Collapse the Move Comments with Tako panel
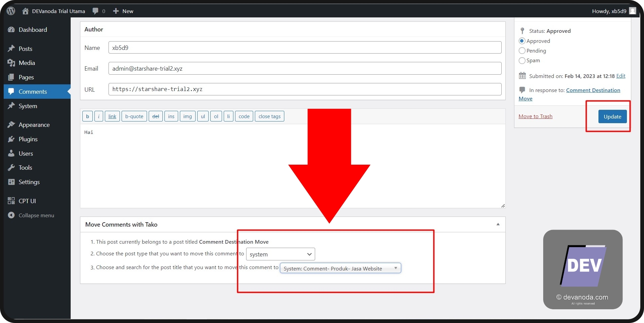 pos(498,224)
